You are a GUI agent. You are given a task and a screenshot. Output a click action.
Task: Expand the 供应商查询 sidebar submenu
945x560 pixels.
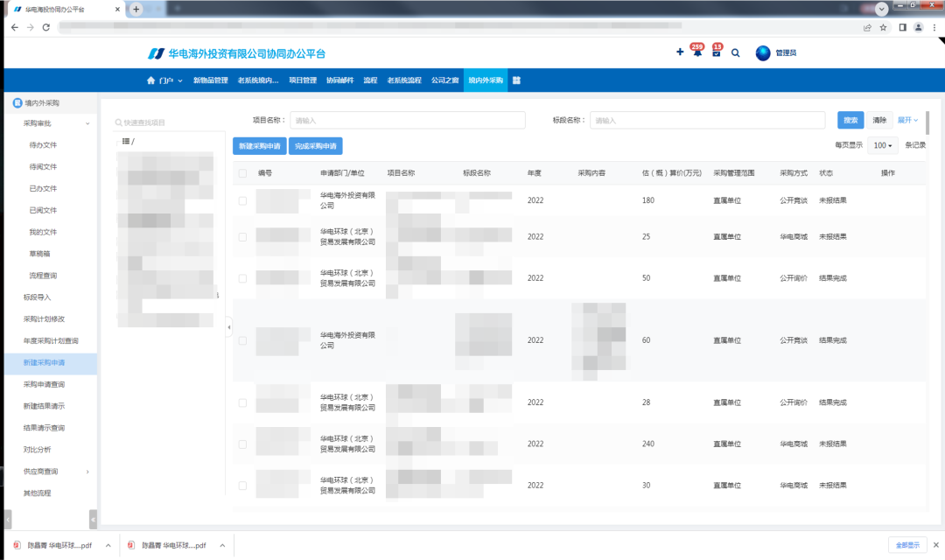(87, 472)
